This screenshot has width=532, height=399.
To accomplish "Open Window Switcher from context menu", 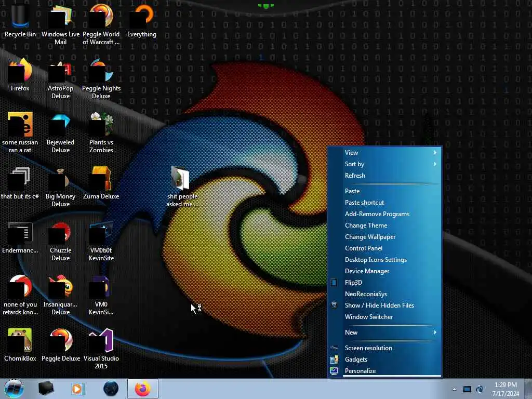I will point(385,317).
